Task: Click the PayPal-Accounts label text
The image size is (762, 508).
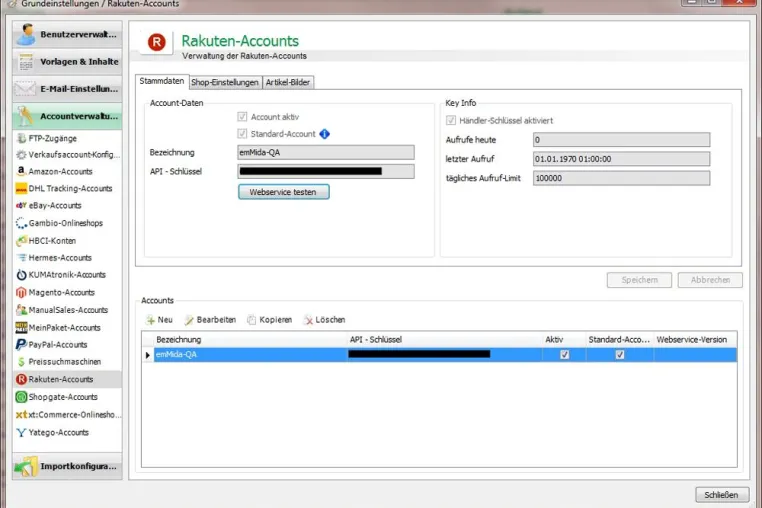Action: point(58,345)
